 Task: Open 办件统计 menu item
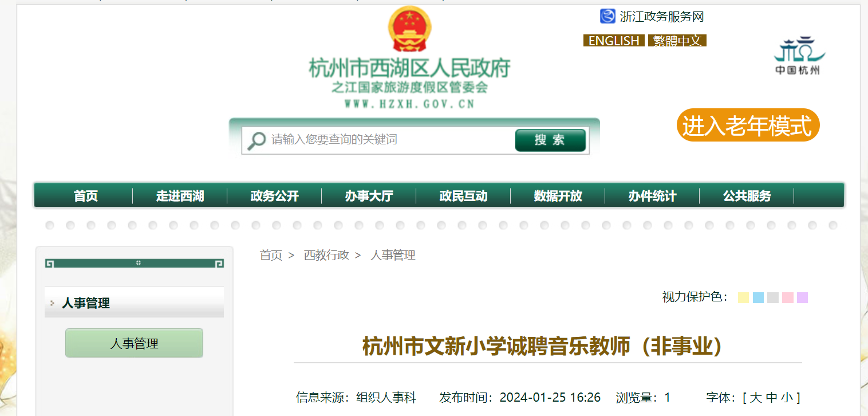[x=653, y=196]
